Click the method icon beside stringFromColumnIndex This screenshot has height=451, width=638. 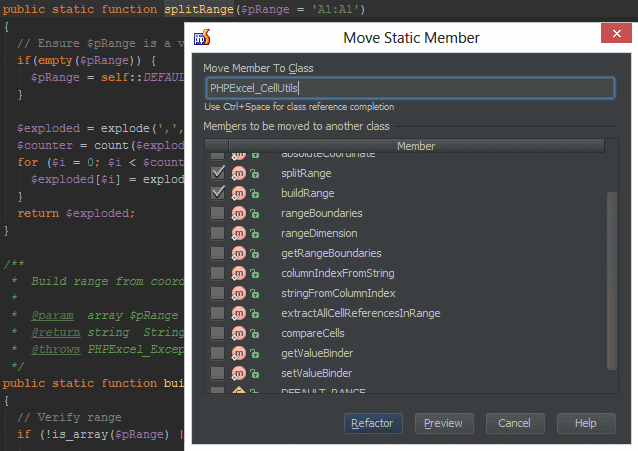click(239, 293)
